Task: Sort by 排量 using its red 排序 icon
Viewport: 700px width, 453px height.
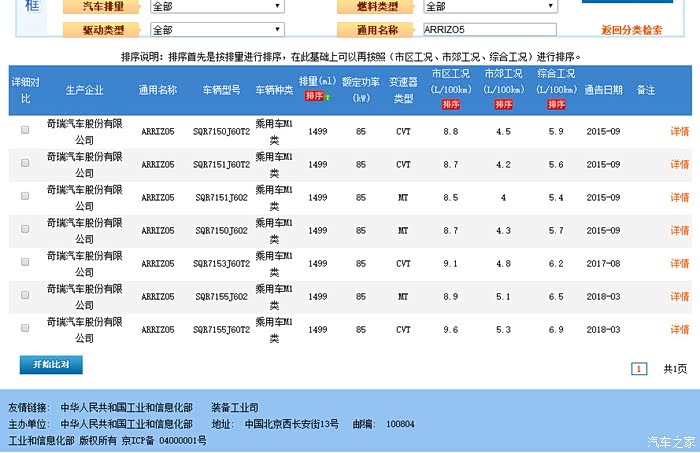Action: pos(315,96)
